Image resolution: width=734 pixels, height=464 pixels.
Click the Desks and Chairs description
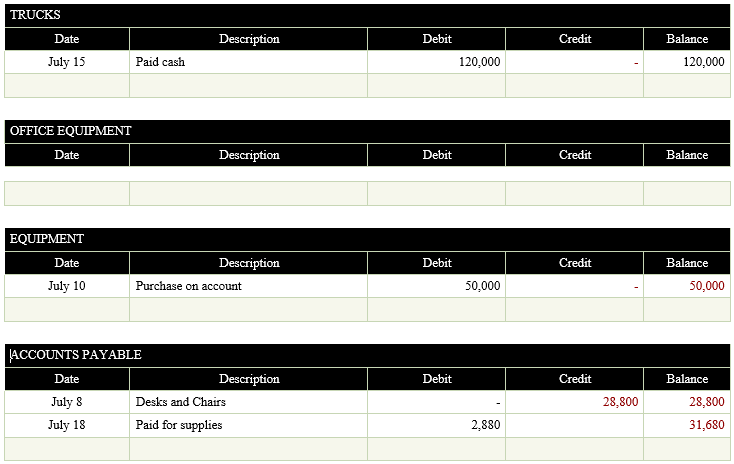180,402
